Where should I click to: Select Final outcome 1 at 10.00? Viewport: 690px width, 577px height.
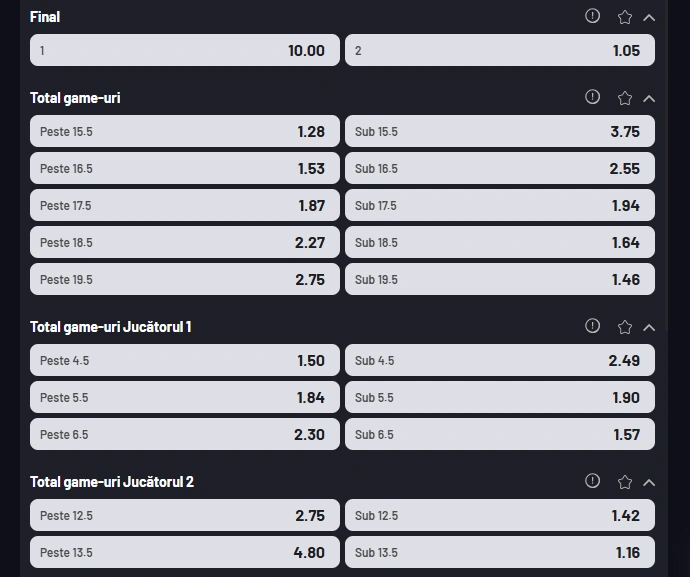(185, 50)
